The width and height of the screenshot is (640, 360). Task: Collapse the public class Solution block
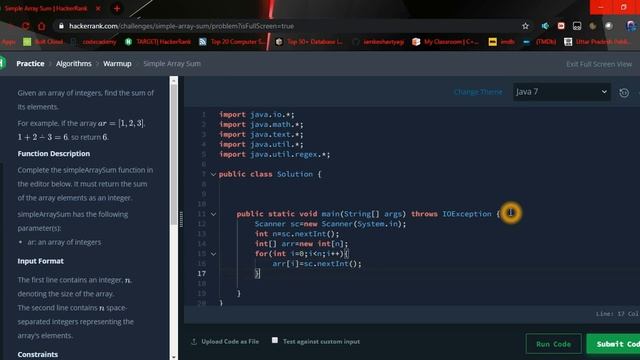click(213, 174)
